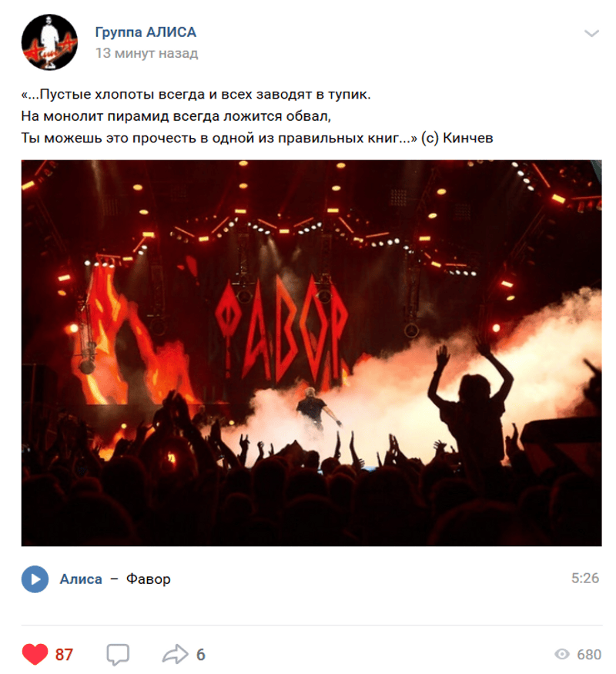Like the post with the heart icon

[x=35, y=655]
